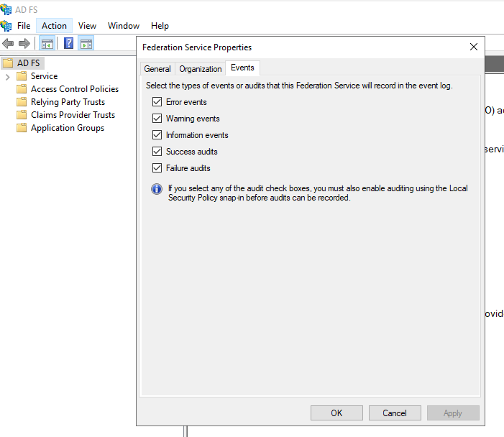Close the Federation Service Properties dialog
The width and height of the screenshot is (504, 437).
click(x=474, y=47)
